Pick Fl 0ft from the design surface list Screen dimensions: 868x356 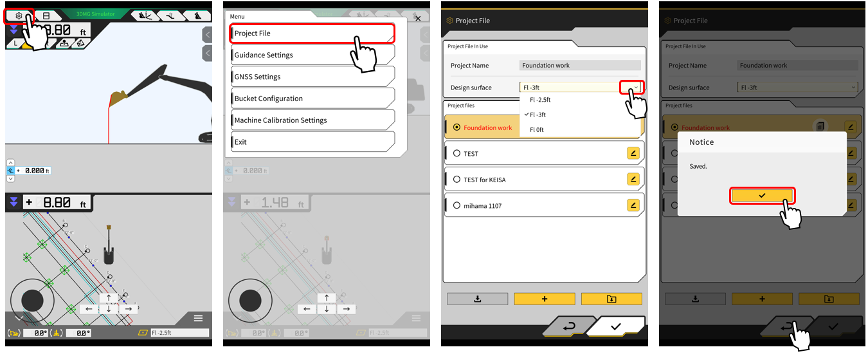coord(537,129)
